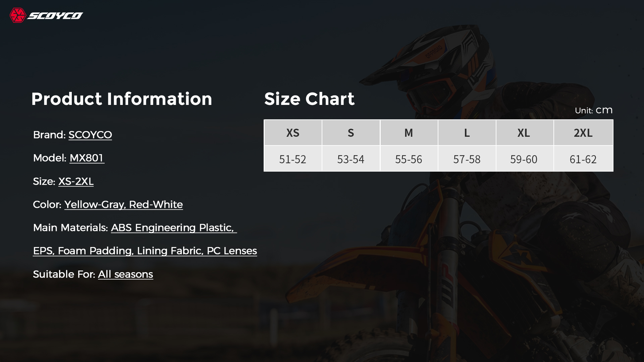Click the All seasons underlined text
The height and width of the screenshot is (362, 644).
(x=125, y=274)
